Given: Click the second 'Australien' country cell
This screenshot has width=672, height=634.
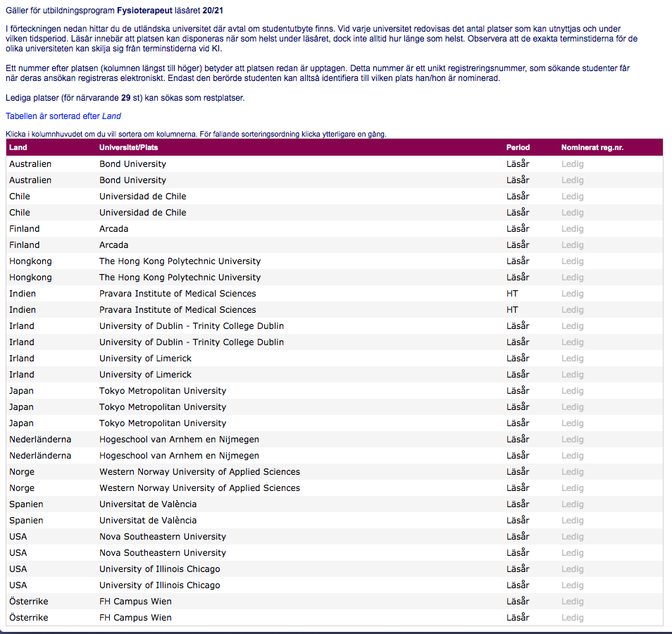Looking at the screenshot, I should click(x=30, y=180).
